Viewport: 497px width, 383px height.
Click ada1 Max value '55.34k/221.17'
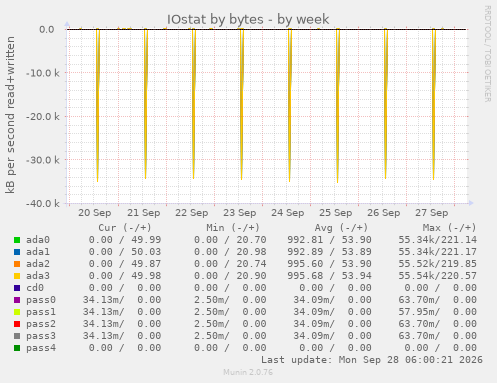click(438, 252)
